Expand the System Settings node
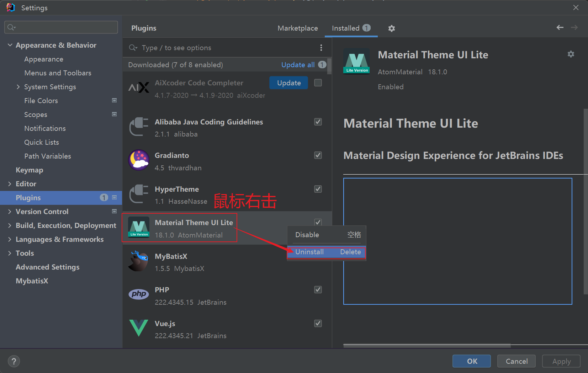 (x=18, y=87)
